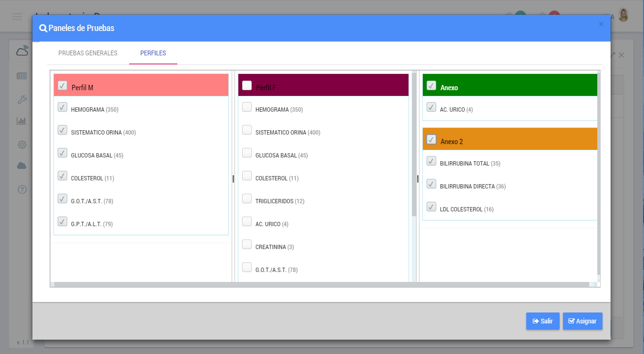This screenshot has height=354, width=644.
Task: Click the solid cloud icon in sidebar
Action: coord(22,166)
